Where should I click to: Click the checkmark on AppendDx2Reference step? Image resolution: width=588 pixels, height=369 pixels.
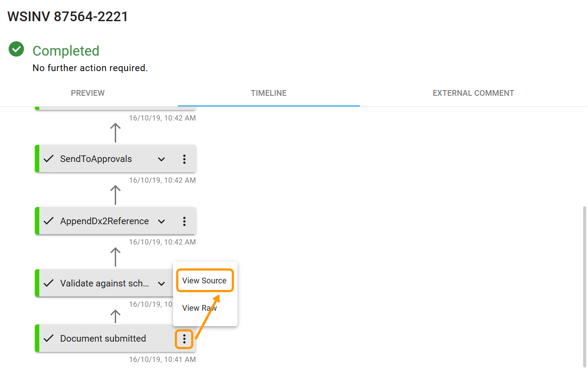pos(49,221)
